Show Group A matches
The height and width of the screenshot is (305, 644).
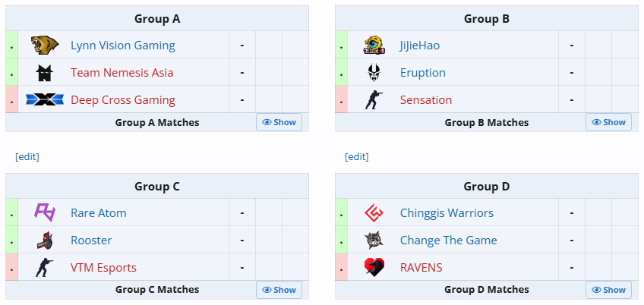click(279, 122)
